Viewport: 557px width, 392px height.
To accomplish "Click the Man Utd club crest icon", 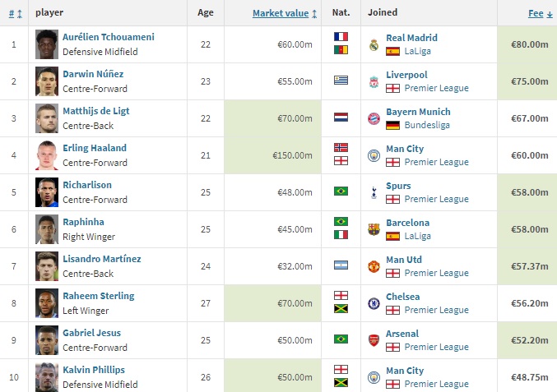I will (x=374, y=266).
